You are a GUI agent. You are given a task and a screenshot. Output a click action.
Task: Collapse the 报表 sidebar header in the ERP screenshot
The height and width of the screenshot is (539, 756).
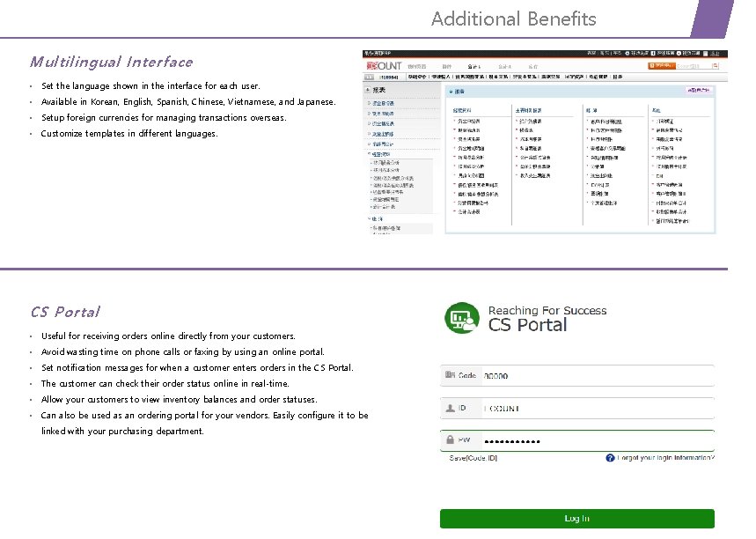point(368,90)
